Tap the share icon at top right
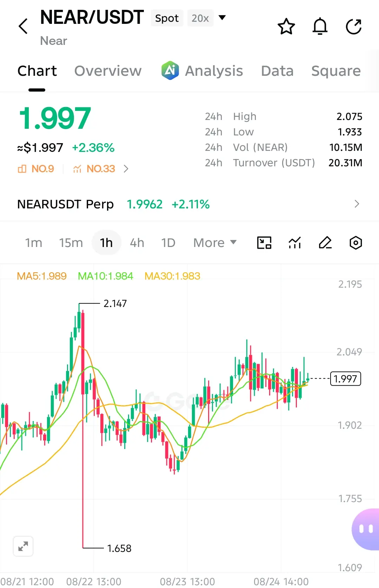 (354, 26)
